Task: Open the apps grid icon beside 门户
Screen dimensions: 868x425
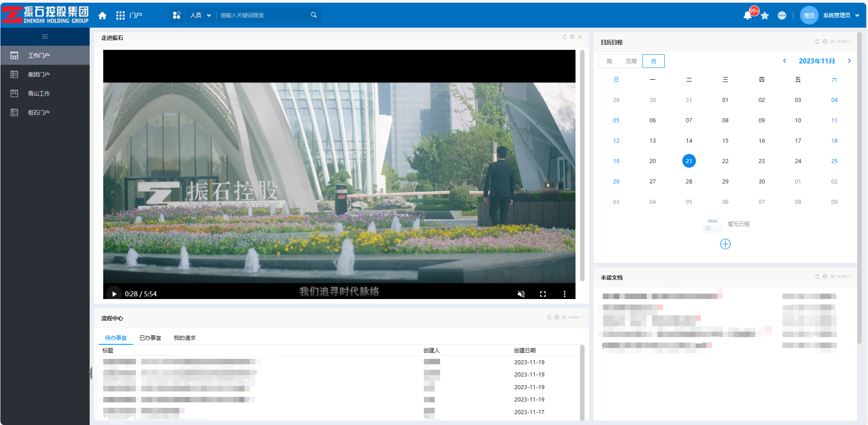Action: coord(120,15)
